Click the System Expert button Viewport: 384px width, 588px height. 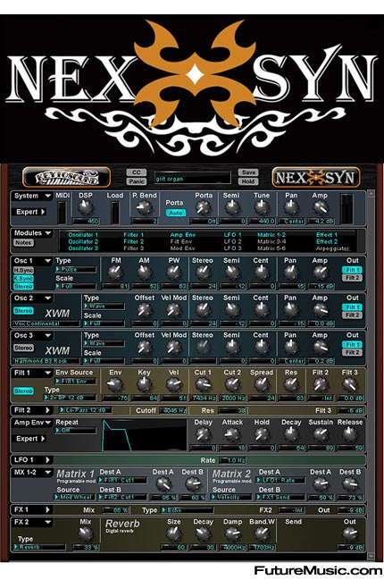point(30,212)
